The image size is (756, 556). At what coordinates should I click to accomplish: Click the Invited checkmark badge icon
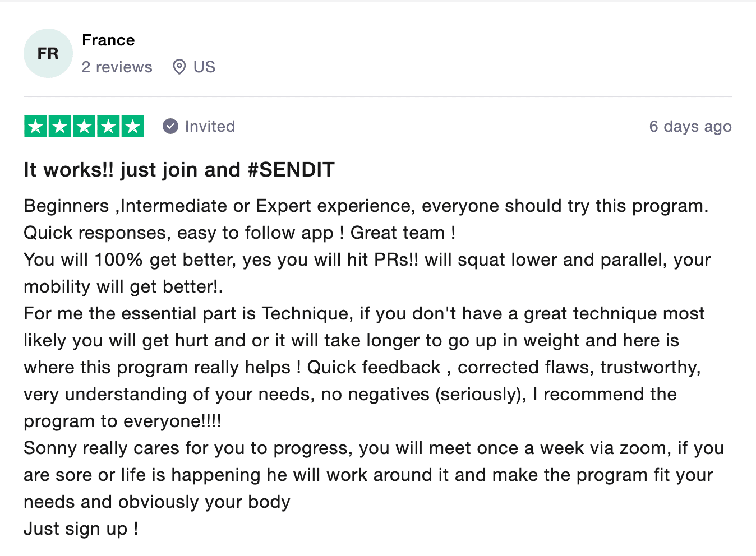tap(170, 126)
